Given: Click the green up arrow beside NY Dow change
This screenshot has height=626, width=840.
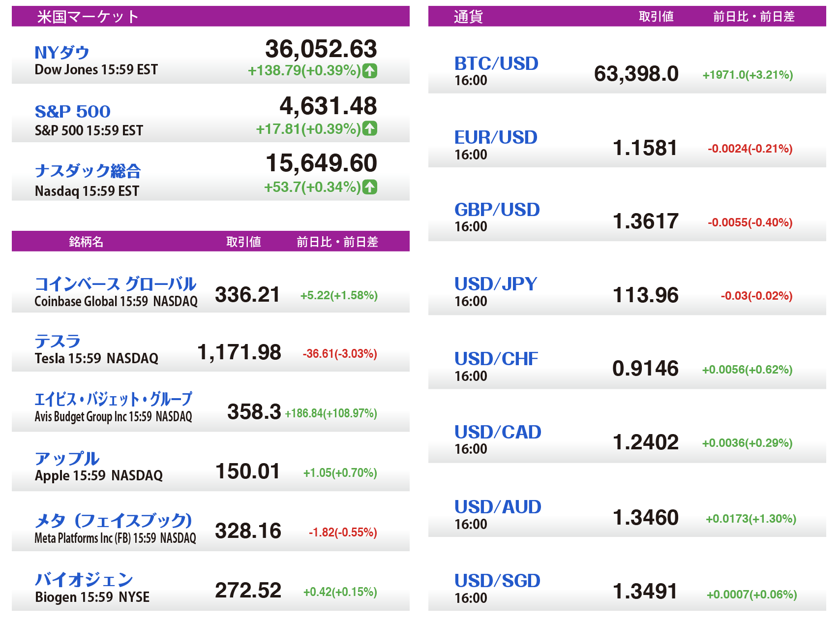Looking at the screenshot, I should tap(370, 71).
